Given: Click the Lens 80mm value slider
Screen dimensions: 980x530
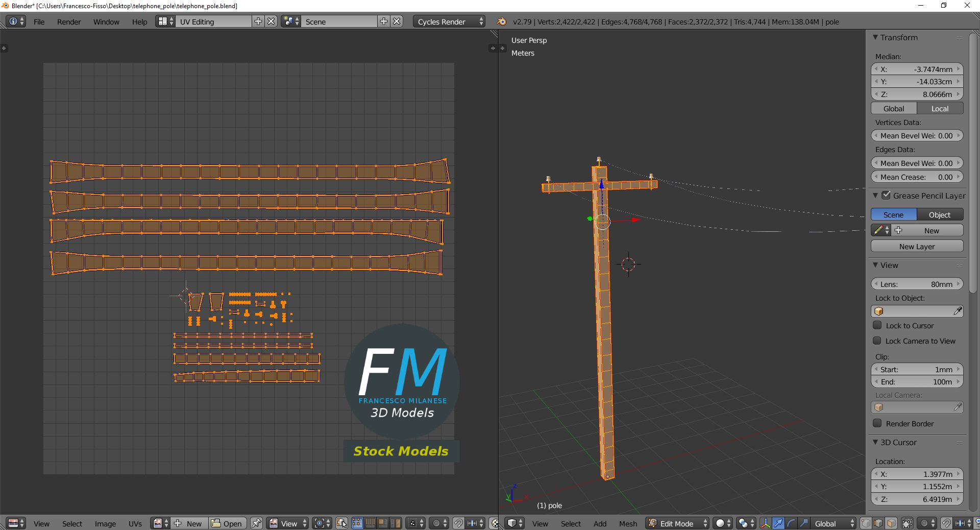Looking at the screenshot, I should [917, 284].
